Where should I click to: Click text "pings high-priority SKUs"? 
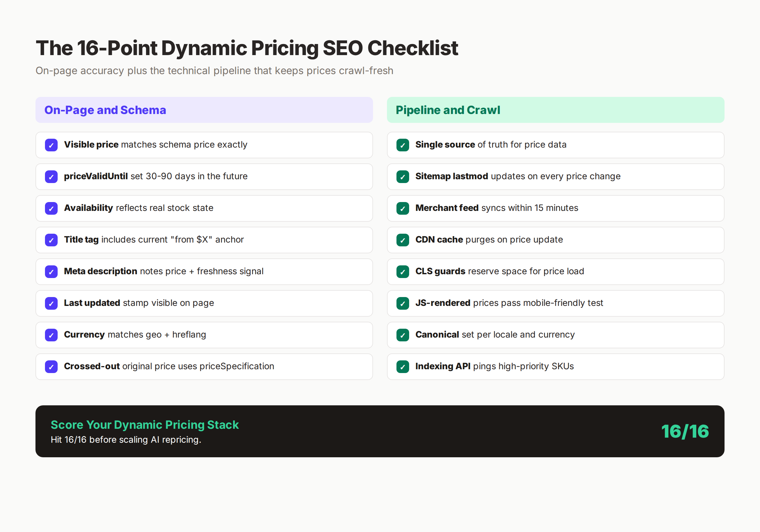point(524,366)
